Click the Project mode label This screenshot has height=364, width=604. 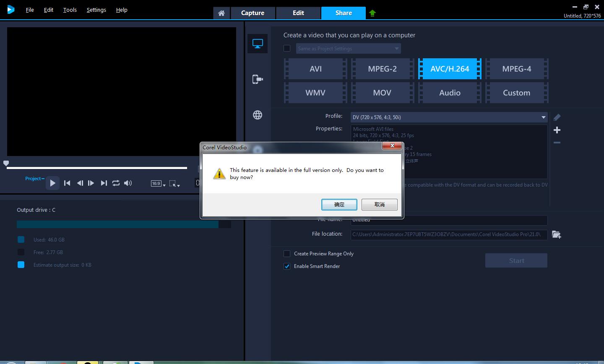click(34, 179)
